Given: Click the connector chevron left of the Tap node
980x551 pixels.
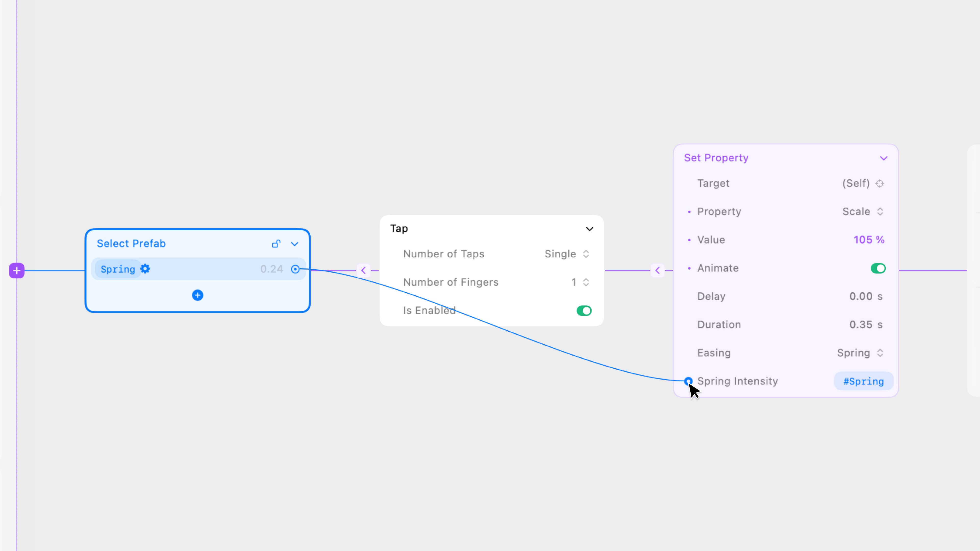Looking at the screenshot, I should tap(364, 270).
